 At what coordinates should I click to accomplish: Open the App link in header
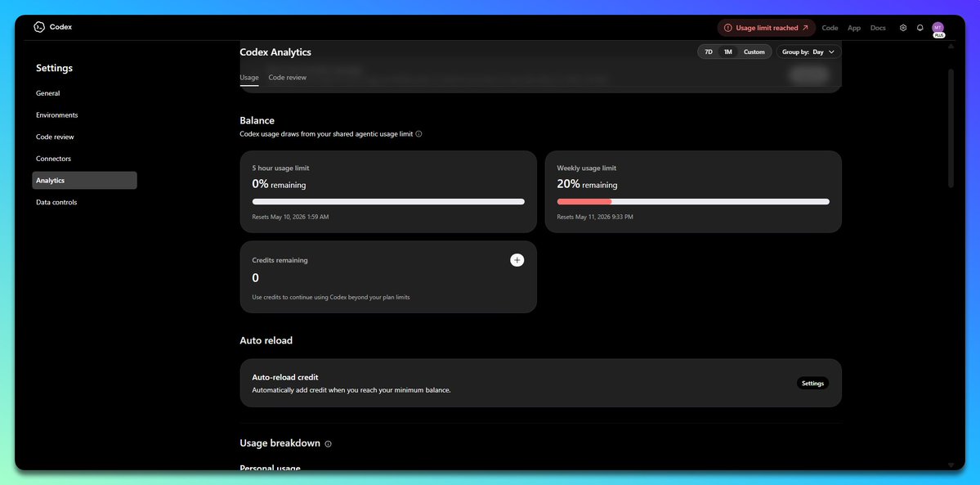point(854,28)
